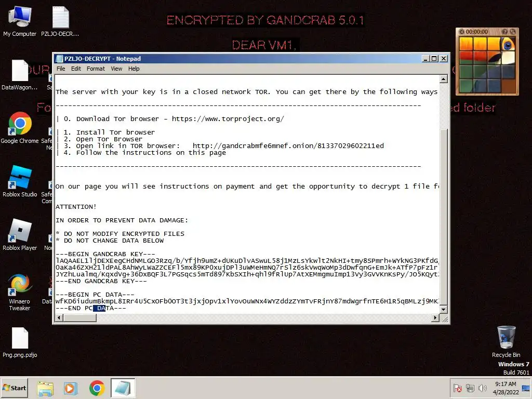
Task: Click the gandcrabmfe6mnef.onion link text
Action: point(288,146)
